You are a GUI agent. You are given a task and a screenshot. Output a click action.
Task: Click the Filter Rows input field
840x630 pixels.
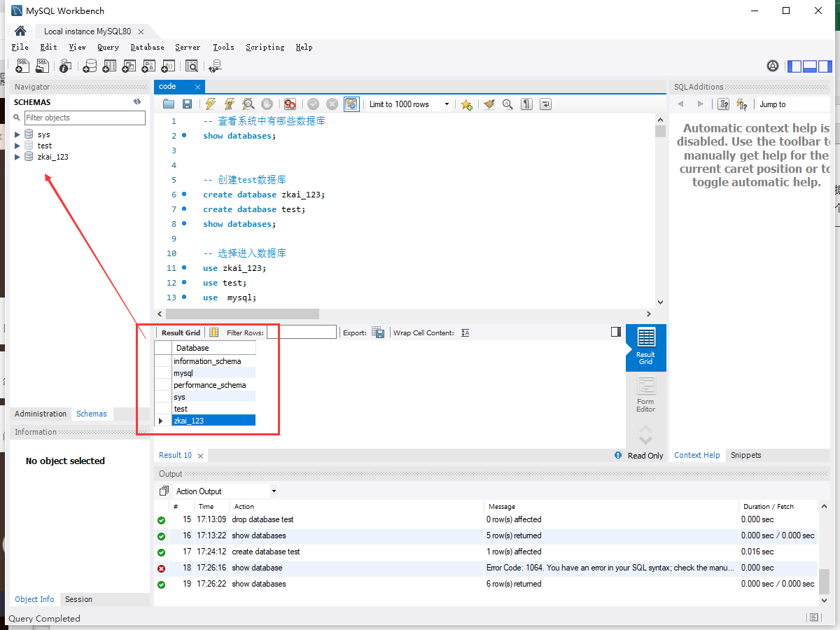tap(302, 332)
